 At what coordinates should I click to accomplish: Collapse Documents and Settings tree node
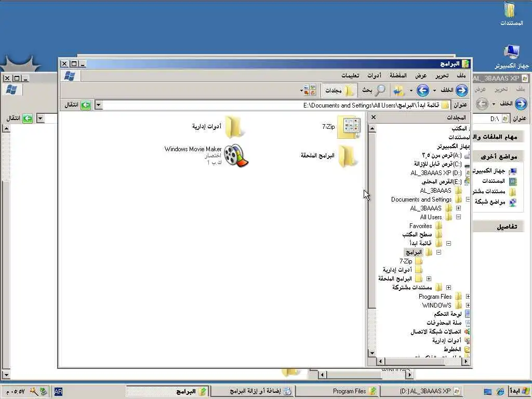click(468, 199)
